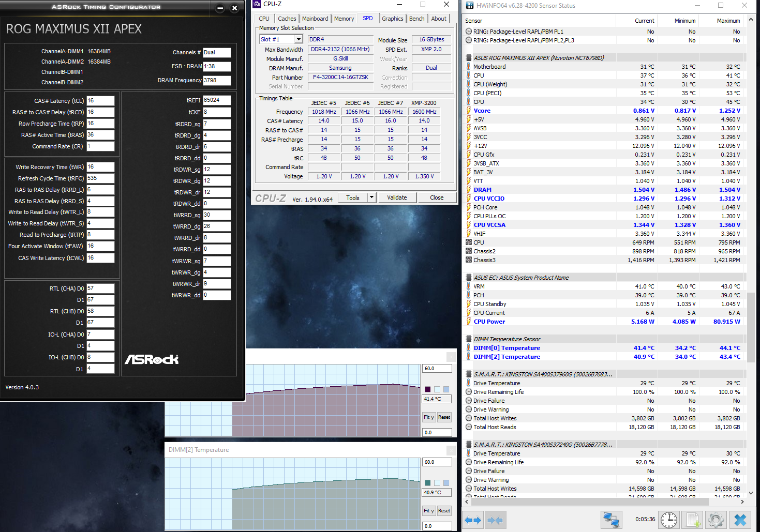Viewport: 760px width, 532px height.
Task: Click the chip icon beside ASUS EC header
Action: click(469, 278)
